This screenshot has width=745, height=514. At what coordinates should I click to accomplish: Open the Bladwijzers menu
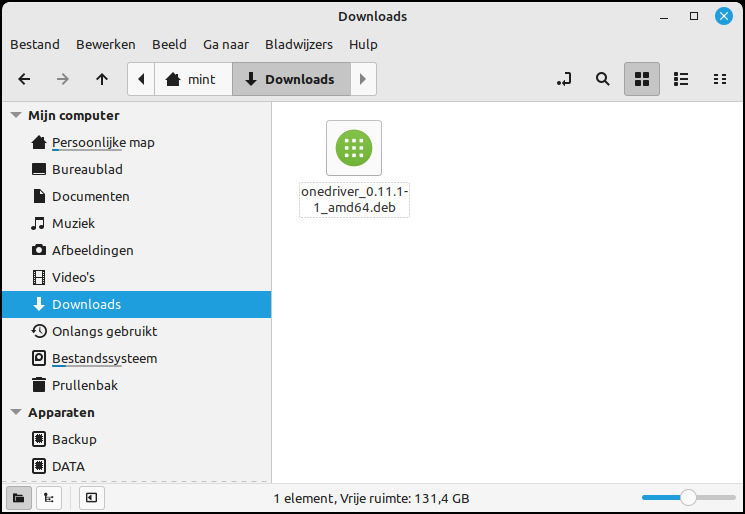pyautogui.click(x=298, y=44)
